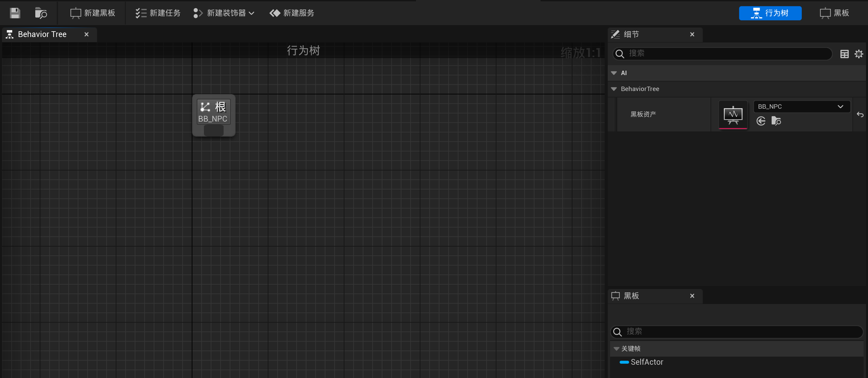Viewport: 868px width, 378px height.
Task: Click the Save icon in the toolbar
Action: coord(15,13)
